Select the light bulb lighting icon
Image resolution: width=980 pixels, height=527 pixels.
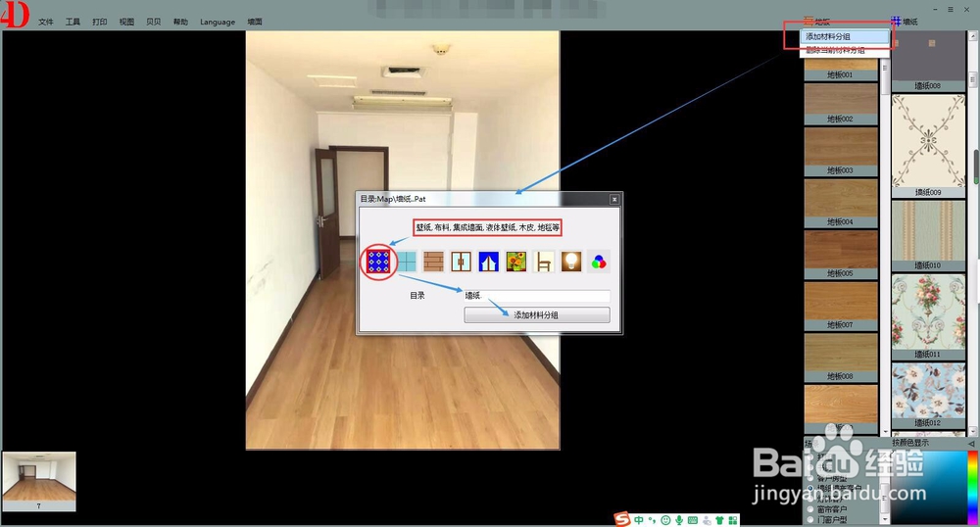pos(571,262)
